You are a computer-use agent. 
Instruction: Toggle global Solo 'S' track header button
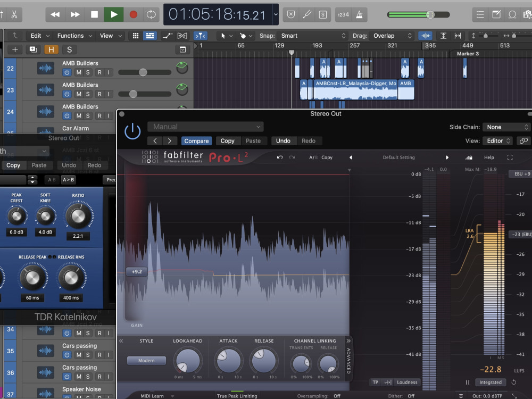pyautogui.click(x=69, y=49)
